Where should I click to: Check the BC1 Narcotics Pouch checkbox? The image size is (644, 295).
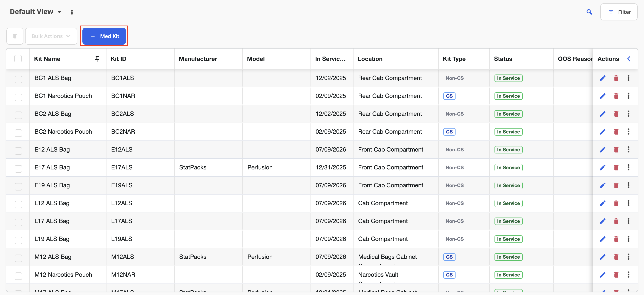coord(18,97)
